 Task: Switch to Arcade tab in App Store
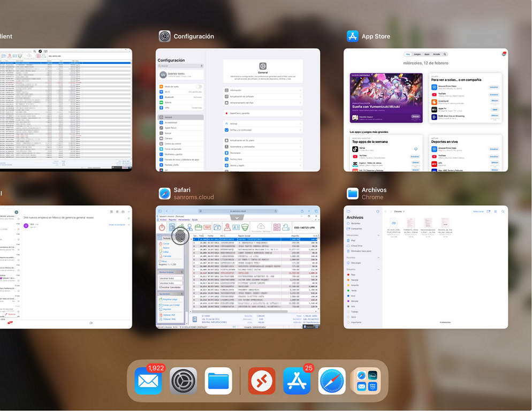click(x=436, y=54)
